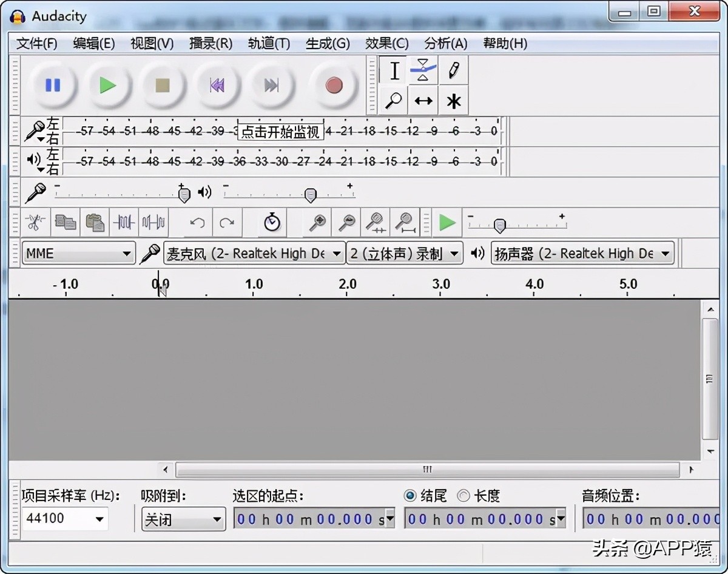Viewport: 728px width, 574px height.
Task: Select the Multi-tool mode
Action: click(453, 100)
